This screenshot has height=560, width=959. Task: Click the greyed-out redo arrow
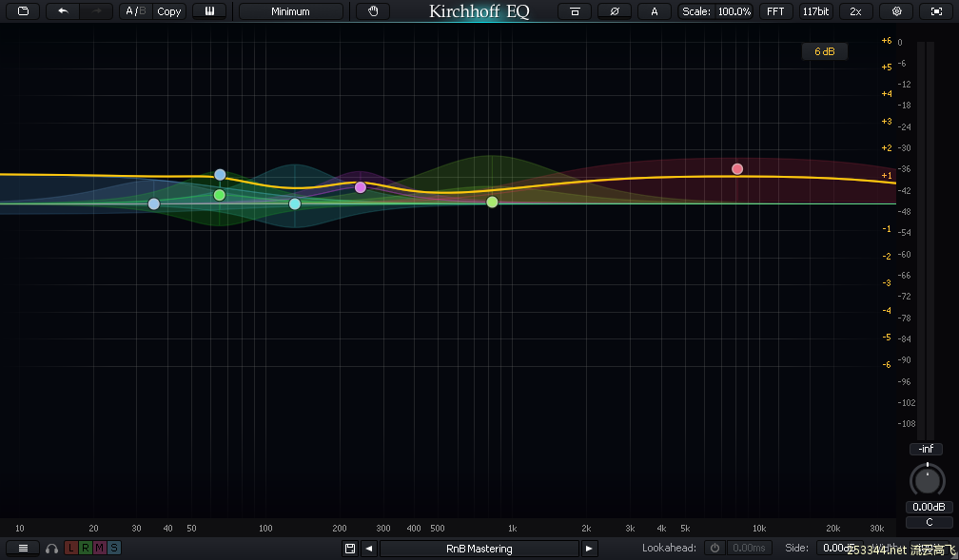tap(97, 11)
